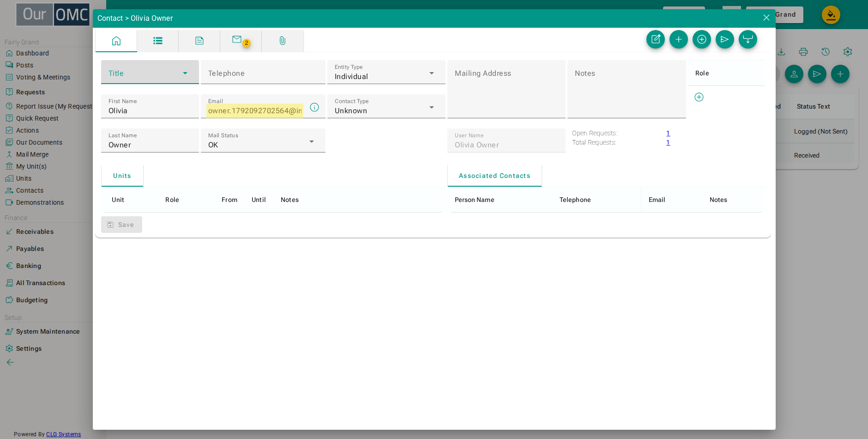
Task: Click the Mailing Address field
Action: tap(506, 89)
